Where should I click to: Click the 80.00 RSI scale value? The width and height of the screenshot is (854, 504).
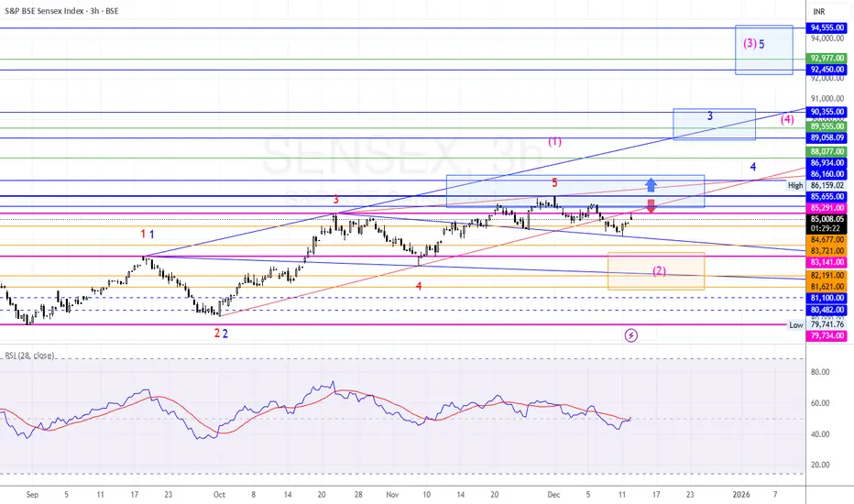[820, 372]
